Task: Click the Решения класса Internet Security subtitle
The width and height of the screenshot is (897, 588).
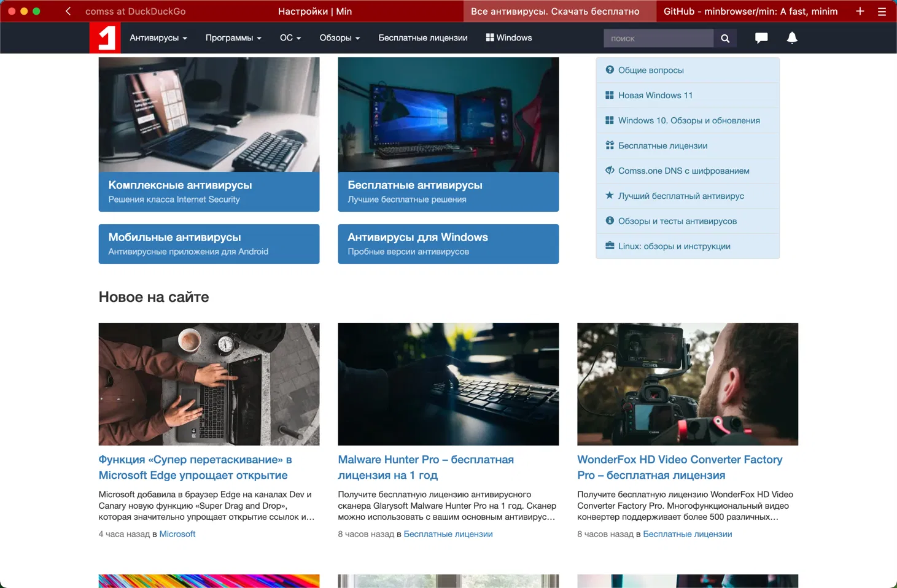Action: [174, 199]
